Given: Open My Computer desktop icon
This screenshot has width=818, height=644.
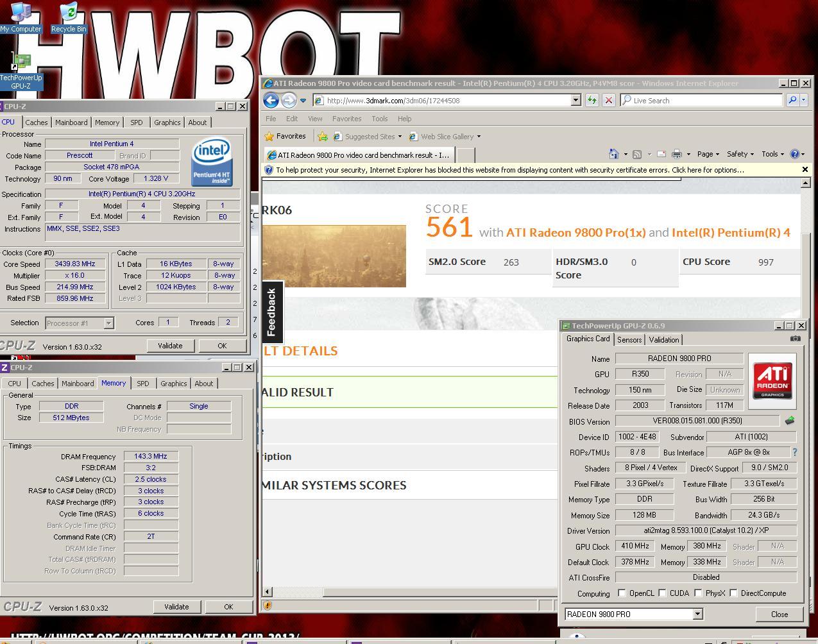Looking at the screenshot, I should point(21,17).
